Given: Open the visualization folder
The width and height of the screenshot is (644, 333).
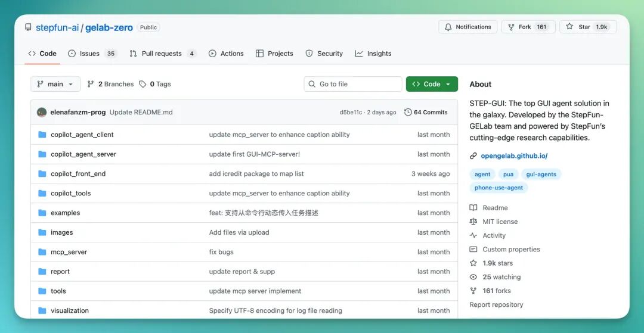Looking at the screenshot, I should (70, 310).
